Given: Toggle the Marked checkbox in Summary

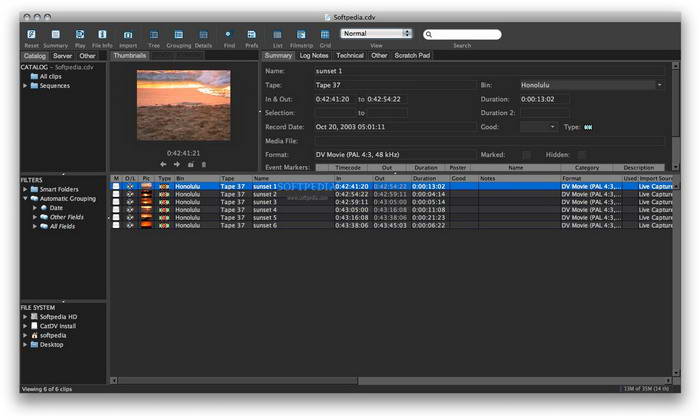Looking at the screenshot, I should click(x=526, y=155).
